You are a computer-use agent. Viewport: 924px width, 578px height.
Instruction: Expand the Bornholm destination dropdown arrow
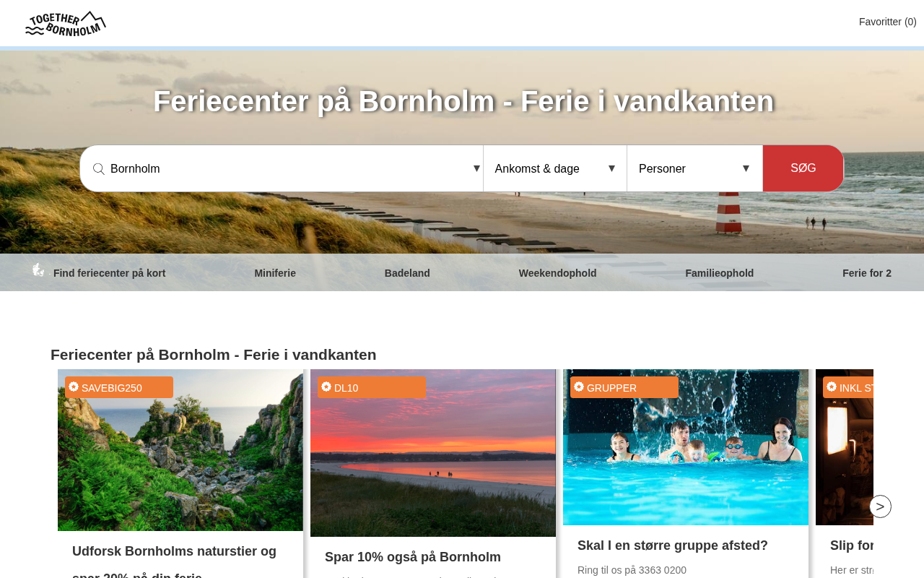pyautogui.click(x=476, y=168)
